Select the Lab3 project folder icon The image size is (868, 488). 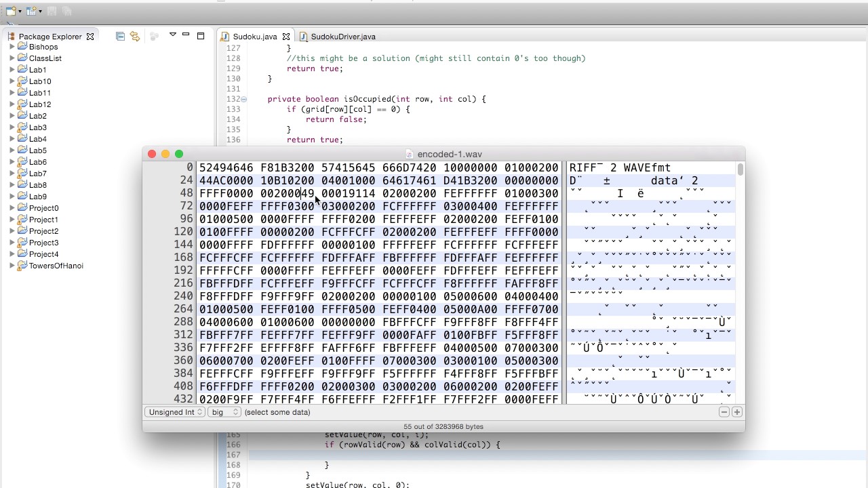pos(22,127)
